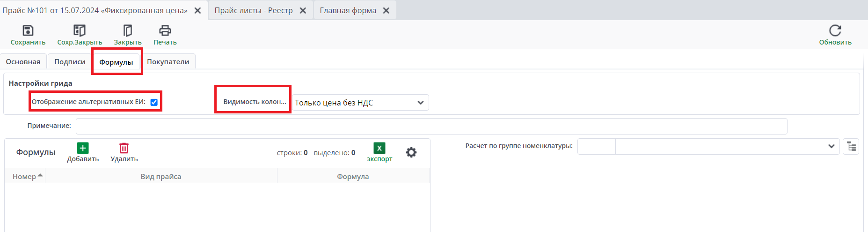The image size is (868, 232).
Task: Switch to the Основная tab
Action: click(x=23, y=62)
